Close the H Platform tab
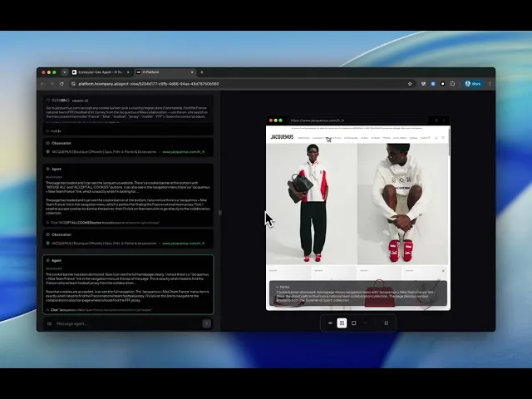This screenshot has width=532, height=399. (x=192, y=72)
